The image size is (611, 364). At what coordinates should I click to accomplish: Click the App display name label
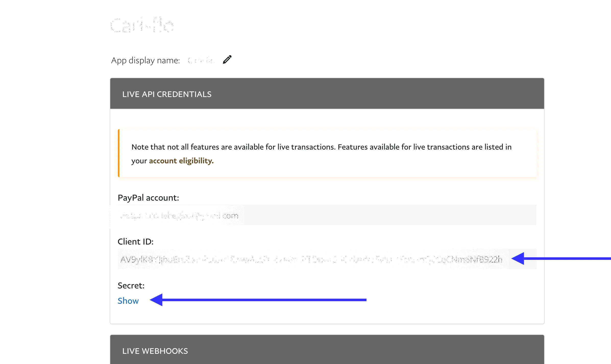pos(145,60)
